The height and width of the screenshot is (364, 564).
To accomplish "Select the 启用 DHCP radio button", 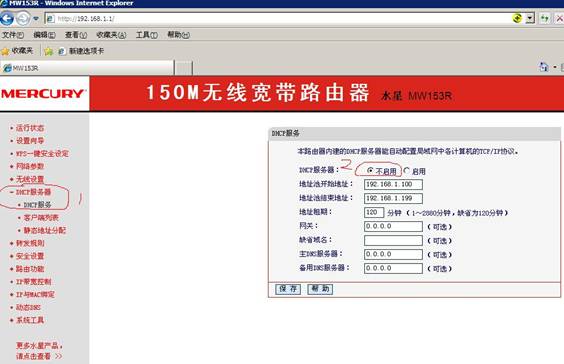I will pyautogui.click(x=406, y=170).
